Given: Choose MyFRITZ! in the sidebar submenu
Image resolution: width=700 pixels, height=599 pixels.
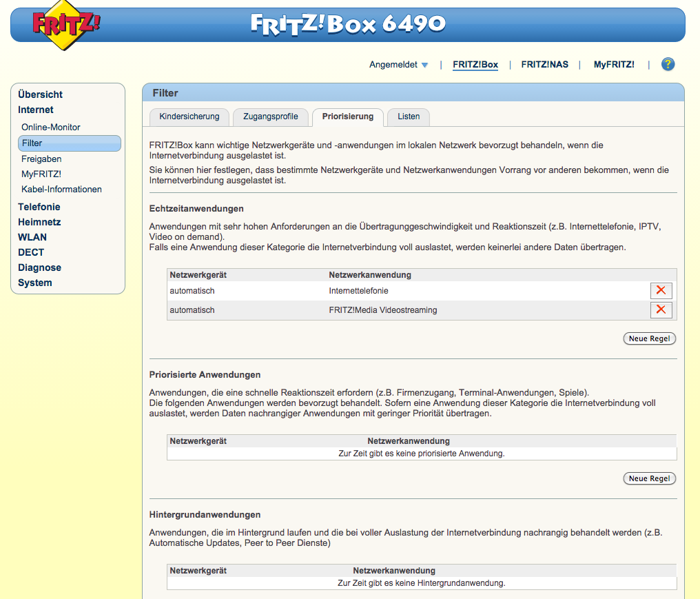Looking at the screenshot, I should [x=41, y=174].
